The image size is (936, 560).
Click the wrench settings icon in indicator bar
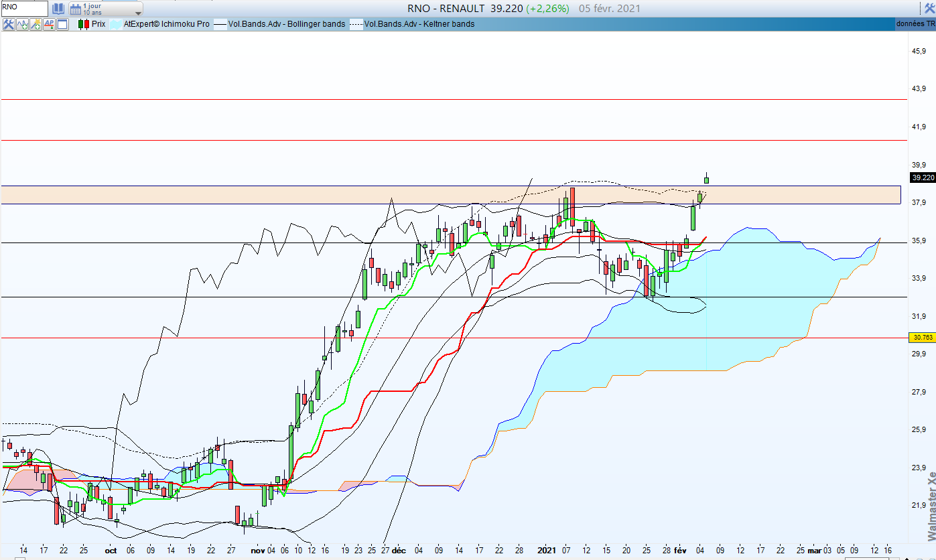tap(9, 24)
